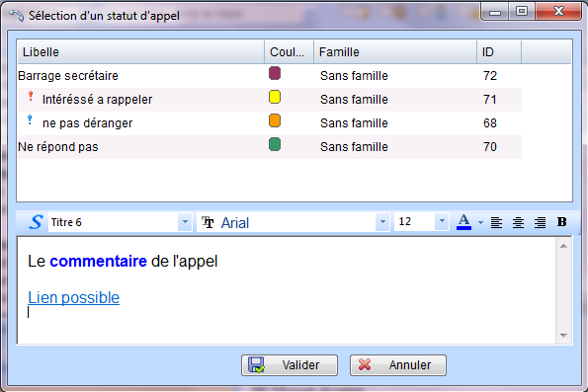
Task: Click the Famille column header
Action: (x=395, y=51)
